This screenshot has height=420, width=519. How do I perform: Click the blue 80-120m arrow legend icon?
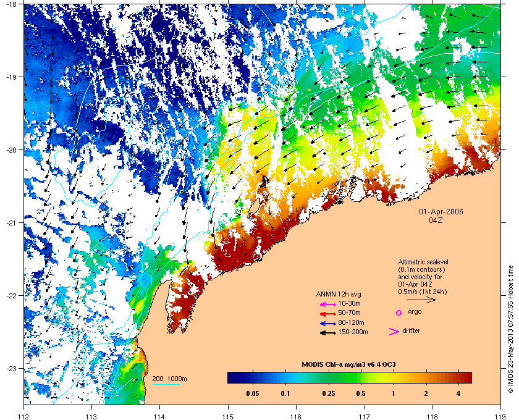pos(328,324)
